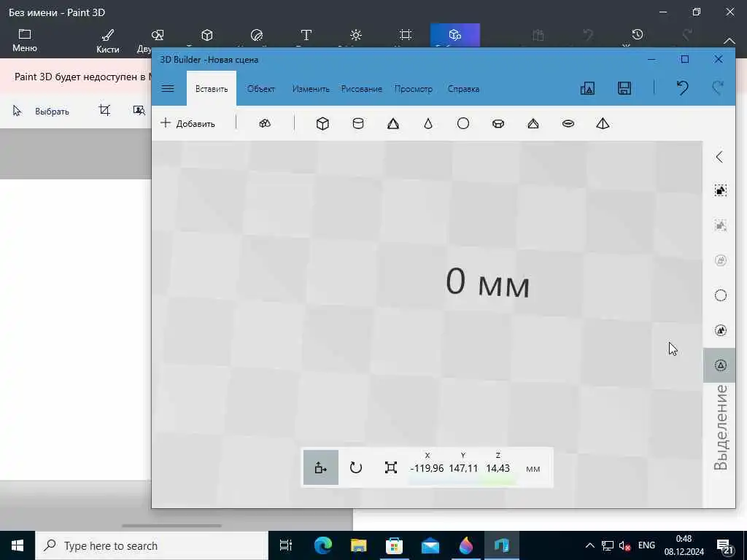Open the highlighted 3D library in Paint 3D
747x560 pixels.
tap(455, 35)
